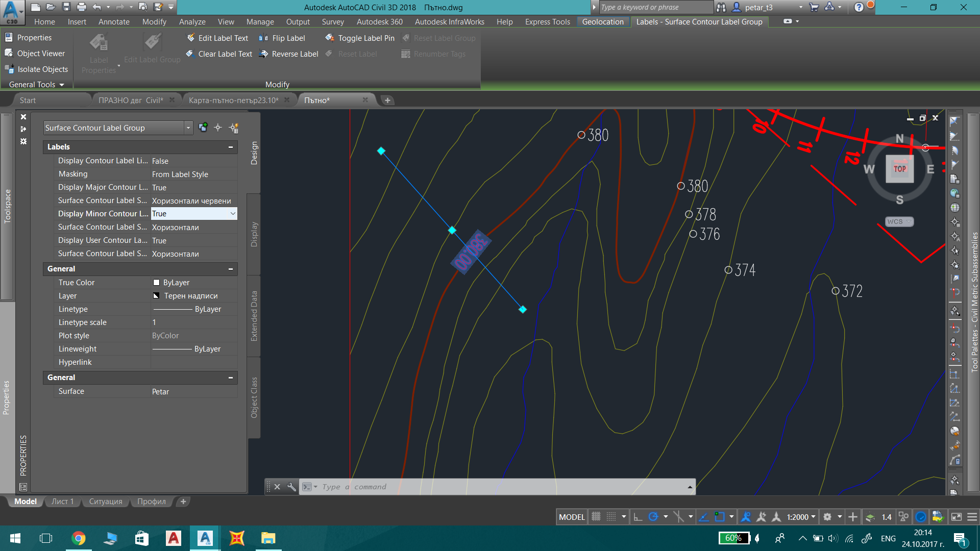Screen dimensions: 980x551
Task: Open the Annotate ribbon tab
Action: [114, 21]
